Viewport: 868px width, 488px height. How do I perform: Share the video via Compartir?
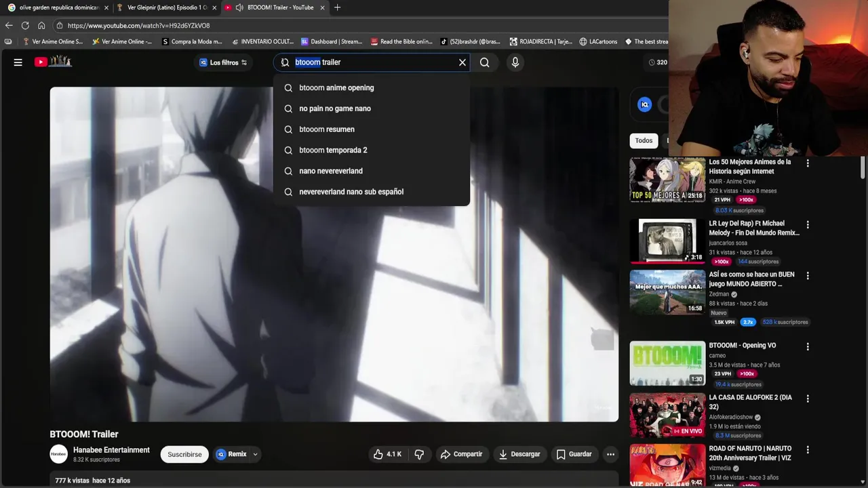[x=461, y=454]
